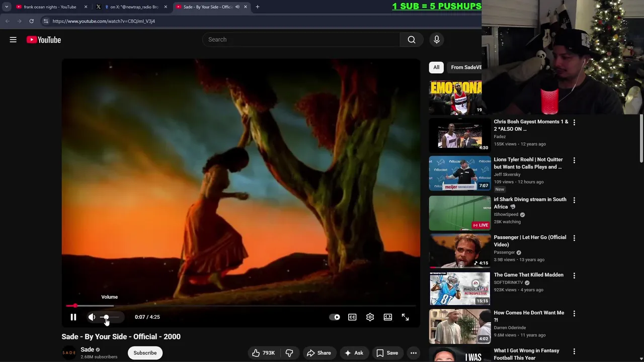This screenshot has height=362, width=644.
Task: Close the X newtrap_radio tab
Action: [166, 7]
